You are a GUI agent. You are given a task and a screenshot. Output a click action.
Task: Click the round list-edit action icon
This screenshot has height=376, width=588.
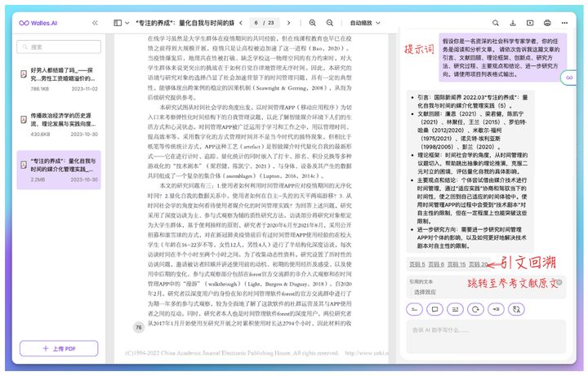click(455, 309)
